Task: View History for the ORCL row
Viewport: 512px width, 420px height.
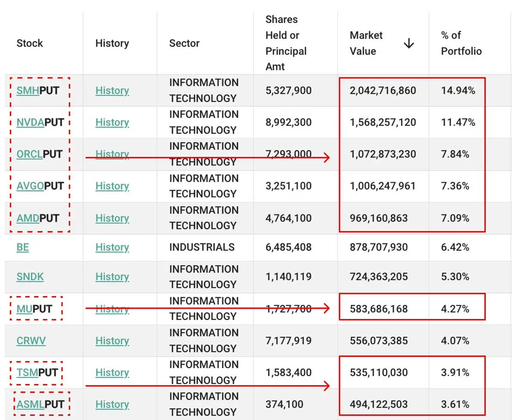Action: click(112, 154)
